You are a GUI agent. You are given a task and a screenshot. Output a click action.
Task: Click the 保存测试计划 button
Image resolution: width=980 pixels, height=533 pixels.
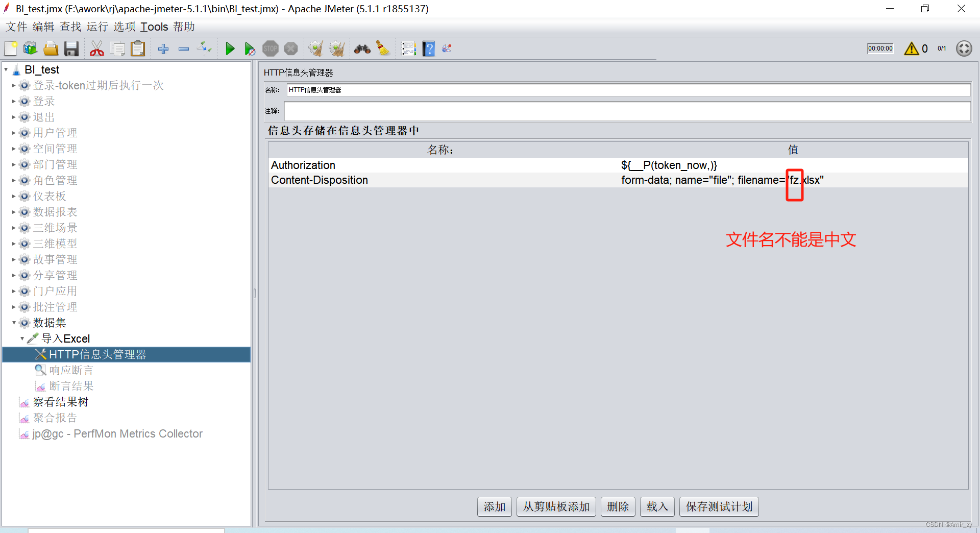coord(719,506)
